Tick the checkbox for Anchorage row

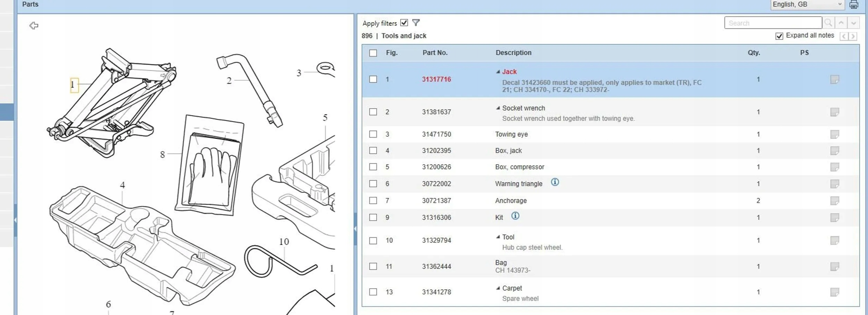(373, 200)
